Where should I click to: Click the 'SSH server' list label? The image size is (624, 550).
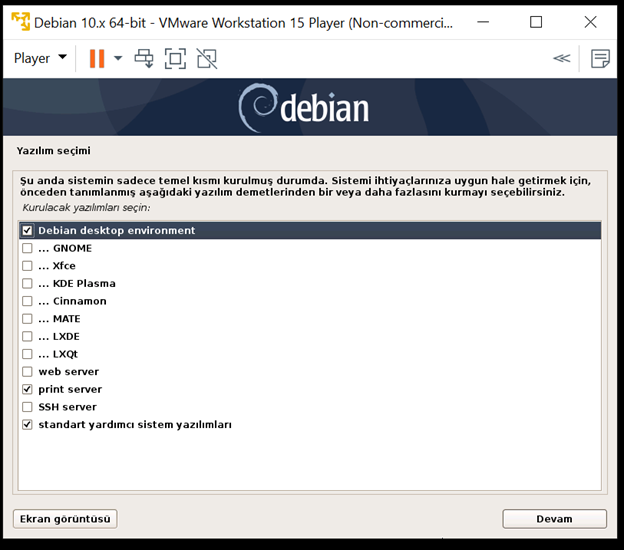tap(67, 407)
